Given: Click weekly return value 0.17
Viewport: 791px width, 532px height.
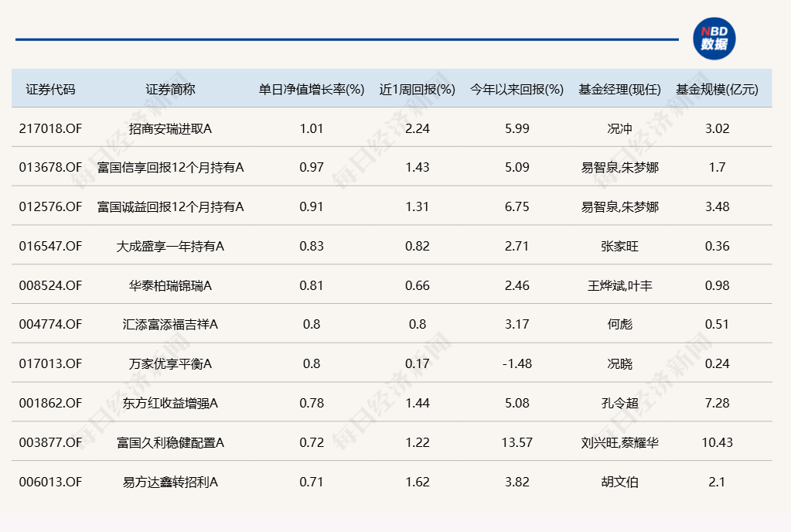Looking at the screenshot, I should (x=418, y=363).
